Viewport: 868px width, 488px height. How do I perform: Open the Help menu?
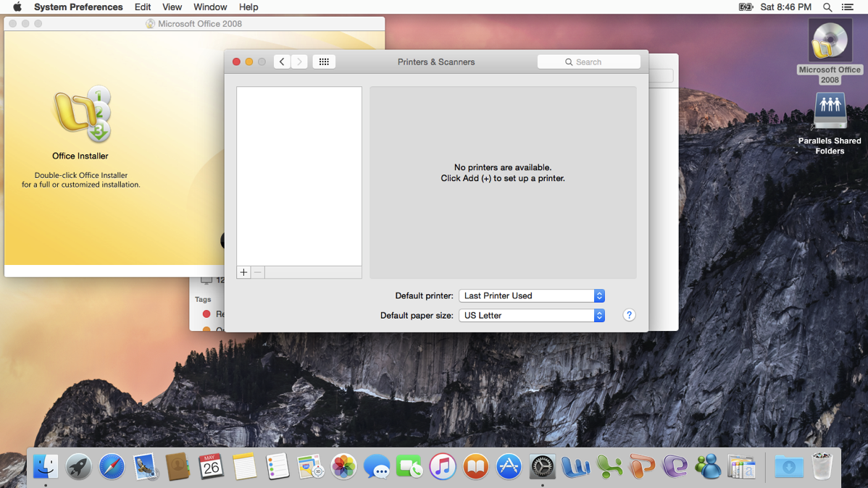tap(249, 7)
